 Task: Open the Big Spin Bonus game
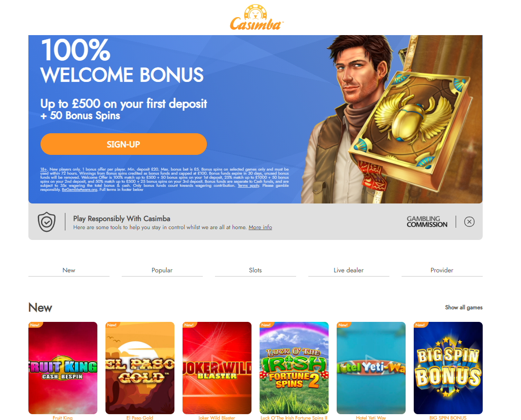pos(448,368)
